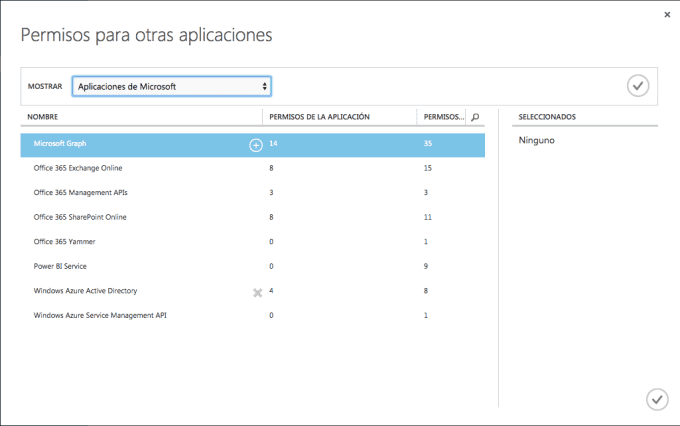Viewport: 680px width, 426px height.
Task: Select the Windows Azure Active Directory row
Action: (x=252, y=291)
